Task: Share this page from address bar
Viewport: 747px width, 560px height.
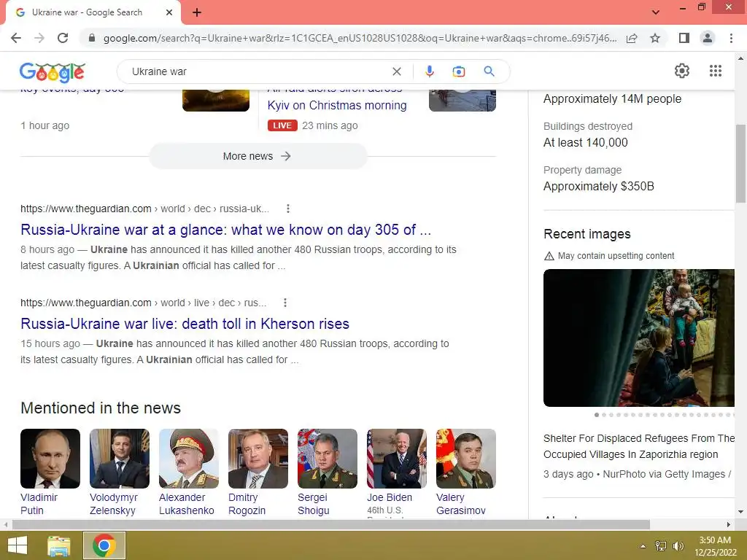Action: pyautogui.click(x=632, y=38)
